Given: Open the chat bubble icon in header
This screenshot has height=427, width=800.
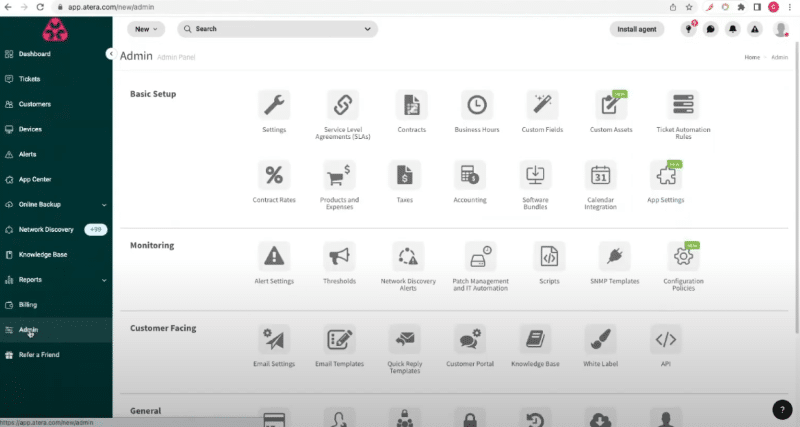Looking at the screenshot, I should (x=710, y=29).
